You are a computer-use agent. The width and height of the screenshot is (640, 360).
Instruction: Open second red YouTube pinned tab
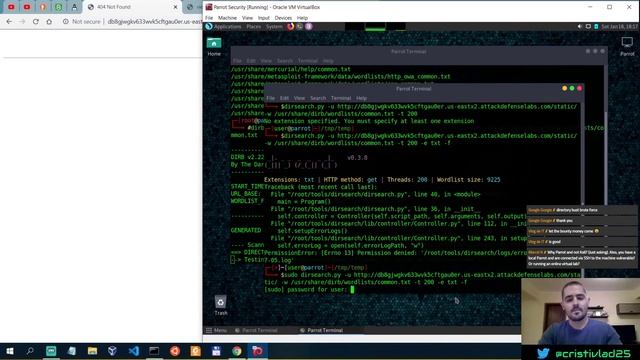pyautogui.click(x=27, y=7)
